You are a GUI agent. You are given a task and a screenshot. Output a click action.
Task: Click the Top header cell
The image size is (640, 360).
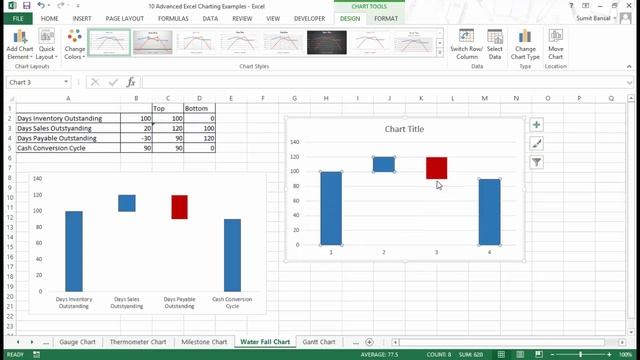168,109
